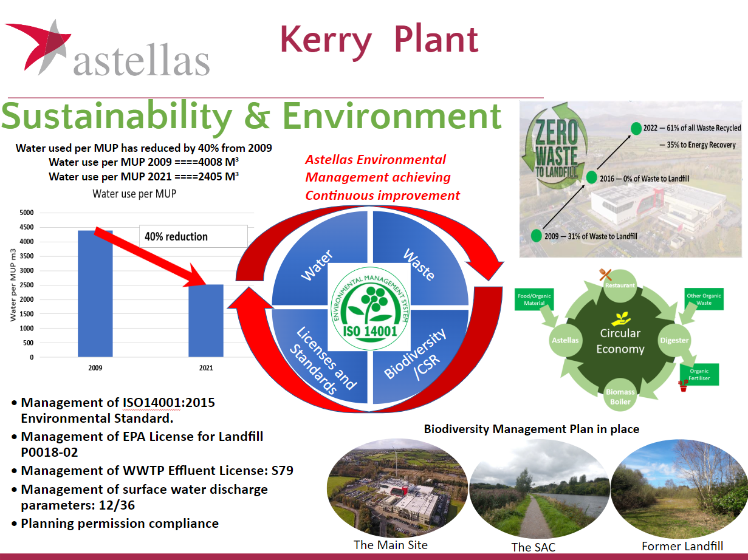Viewport: 748px width, 560px height.
Task: Select the Water quadrant of the circle
Action: [x=321, y=258]
